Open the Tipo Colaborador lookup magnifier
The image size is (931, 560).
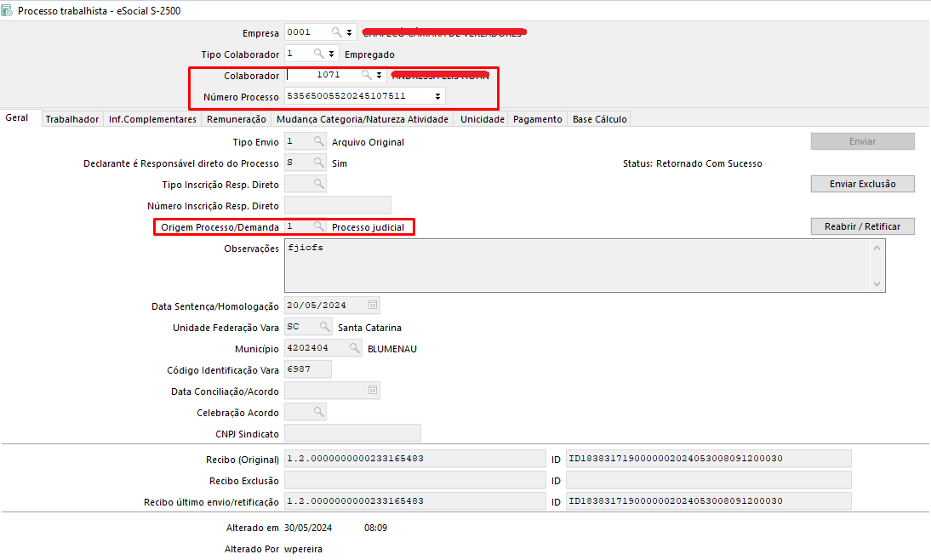[319, 54]
